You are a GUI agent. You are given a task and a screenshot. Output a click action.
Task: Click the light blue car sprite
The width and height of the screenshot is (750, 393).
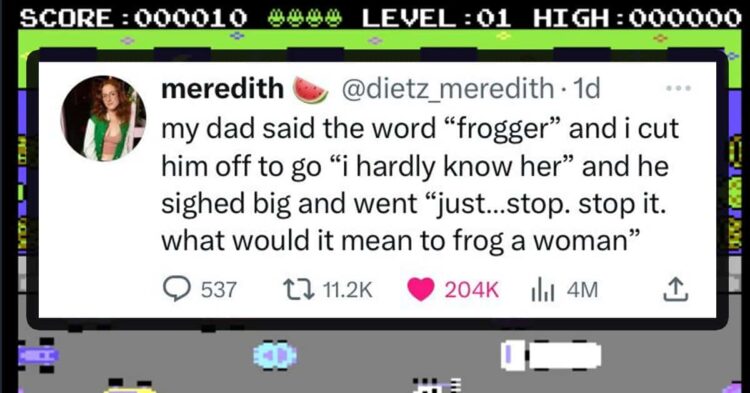tap(275, 356)
